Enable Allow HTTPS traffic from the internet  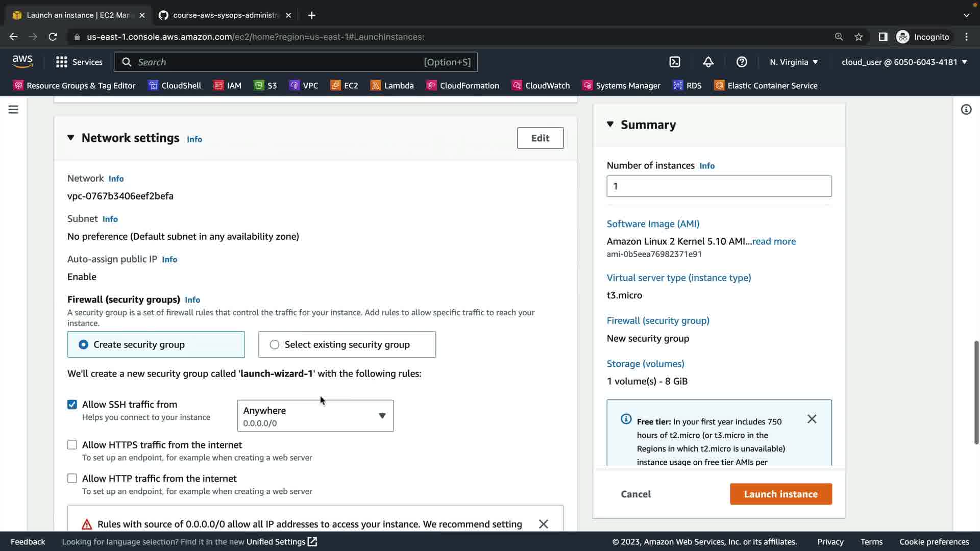72,445
